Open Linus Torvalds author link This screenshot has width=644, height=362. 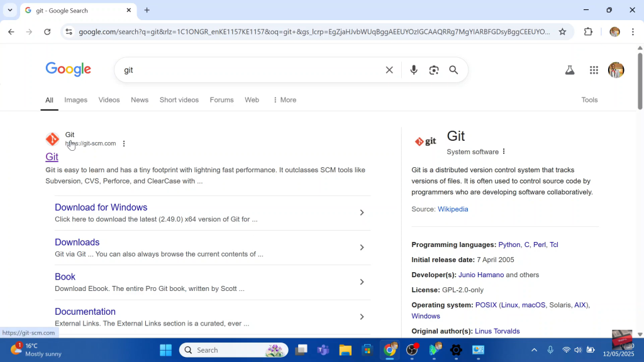(x=497, y=331)
